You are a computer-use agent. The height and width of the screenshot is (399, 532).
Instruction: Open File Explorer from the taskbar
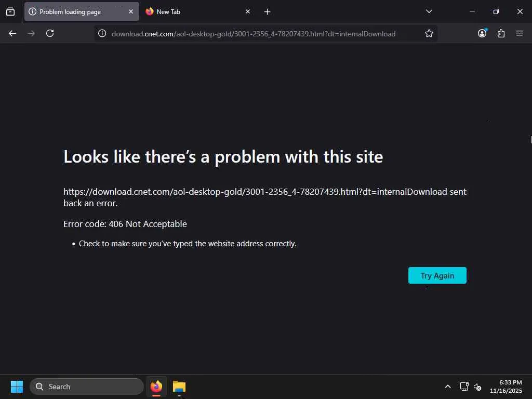click(x=179, y=387)
